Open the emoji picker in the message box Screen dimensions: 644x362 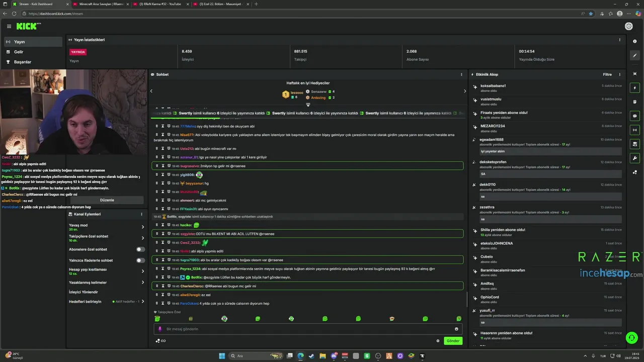[456, 329]
